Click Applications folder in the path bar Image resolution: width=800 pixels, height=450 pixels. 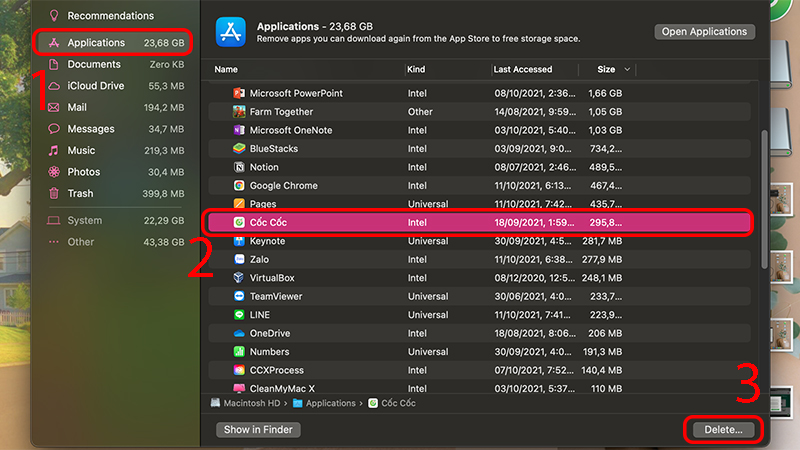324,403
